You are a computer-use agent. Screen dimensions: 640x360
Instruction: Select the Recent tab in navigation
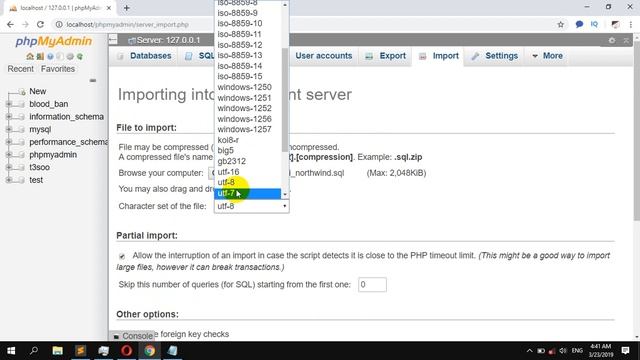click(20, 69)
